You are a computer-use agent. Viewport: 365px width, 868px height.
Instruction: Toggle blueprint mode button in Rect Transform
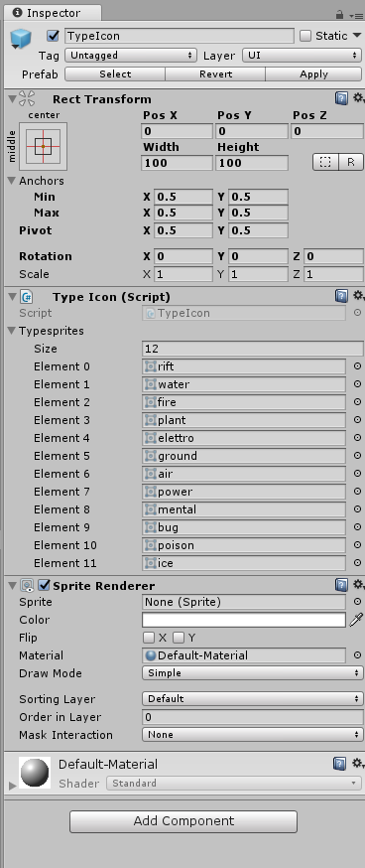point(325,162)
